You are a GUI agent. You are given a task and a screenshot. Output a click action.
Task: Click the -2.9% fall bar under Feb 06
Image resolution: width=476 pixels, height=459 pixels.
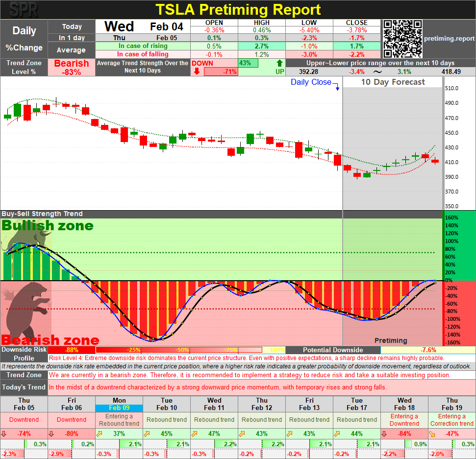[x=60, y=454]
